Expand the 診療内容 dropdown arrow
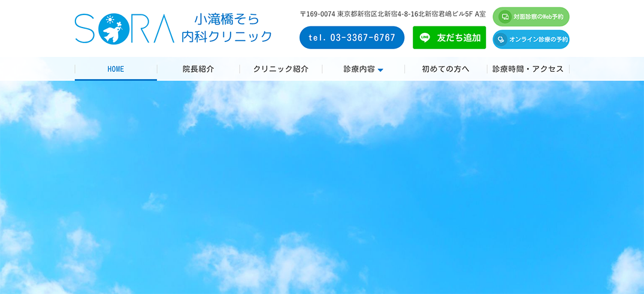This screenshot has height=294, width=644. click(x=380, y=70)
